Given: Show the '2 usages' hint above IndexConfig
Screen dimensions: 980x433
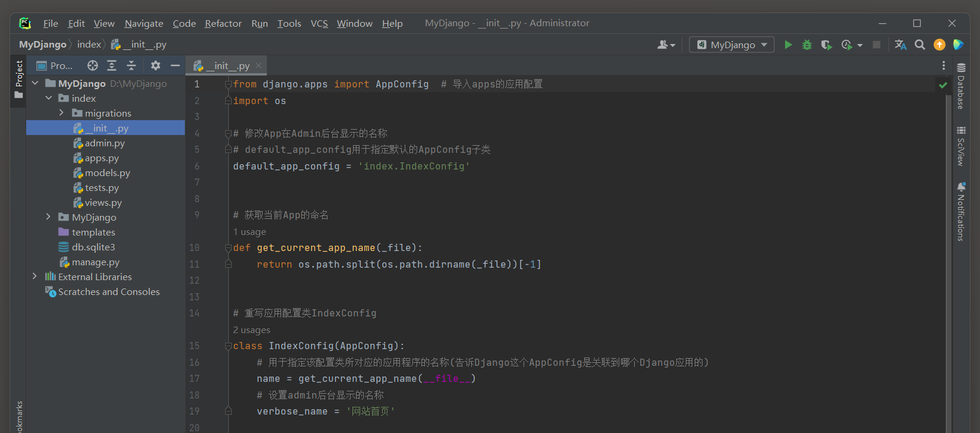Looking at the screenshot, I should pos(251,330).
